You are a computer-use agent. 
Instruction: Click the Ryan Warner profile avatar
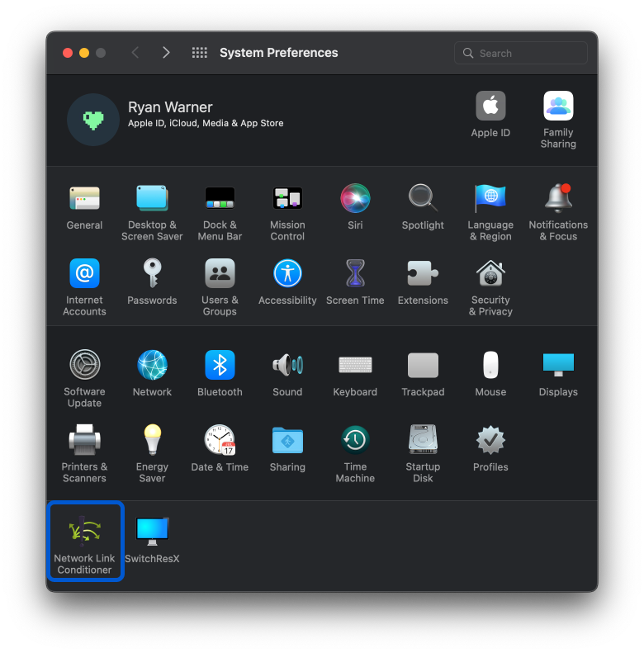[x=93, y=120]
